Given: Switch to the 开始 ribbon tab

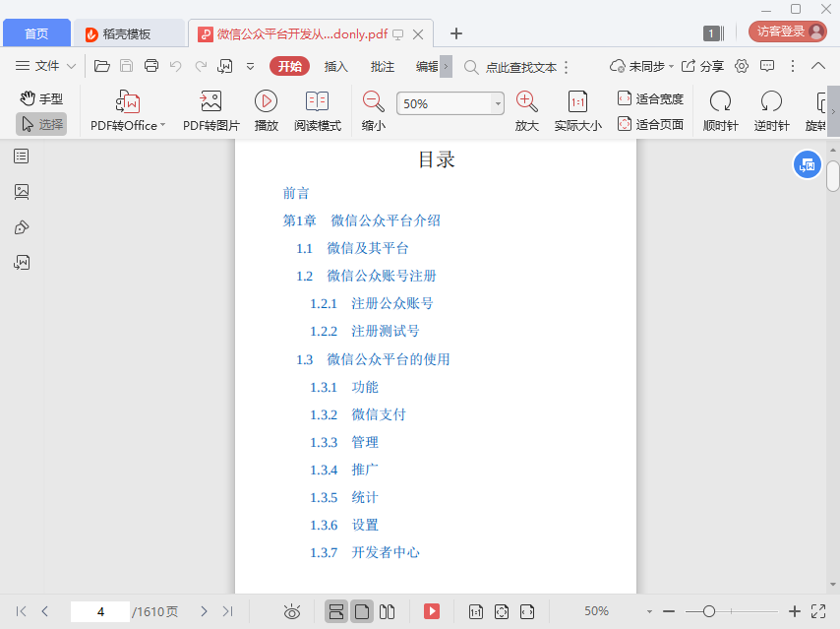Looking at the screenshot, I should 290,66.
